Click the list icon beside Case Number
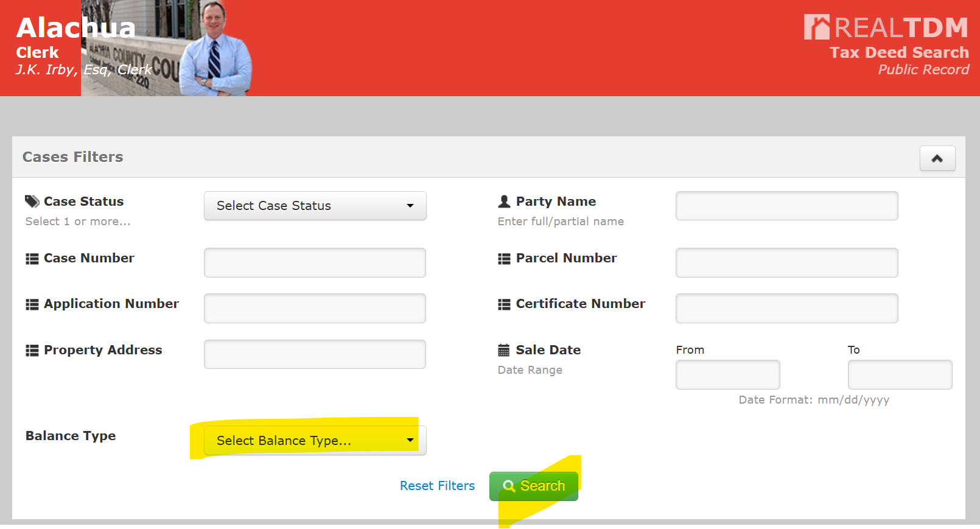The width and height of the screenshot is (980, 529). point(32,259)
